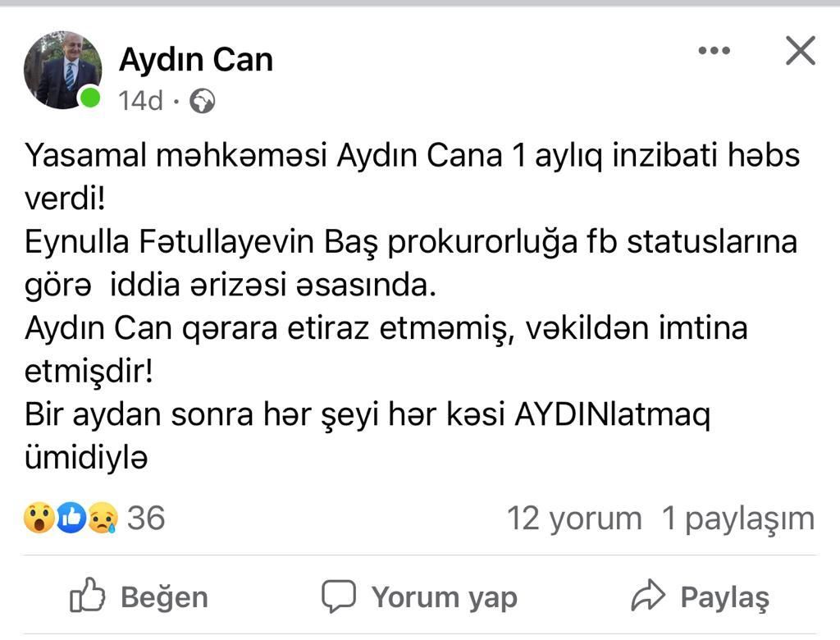840x640 pixels.
Task: Click the globe public visibility icon
Action: click(203, 101)
